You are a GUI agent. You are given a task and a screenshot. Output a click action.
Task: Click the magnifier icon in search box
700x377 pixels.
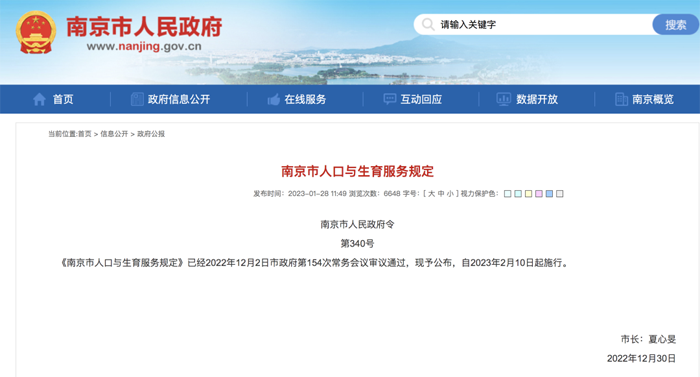[x=428, y=25]
